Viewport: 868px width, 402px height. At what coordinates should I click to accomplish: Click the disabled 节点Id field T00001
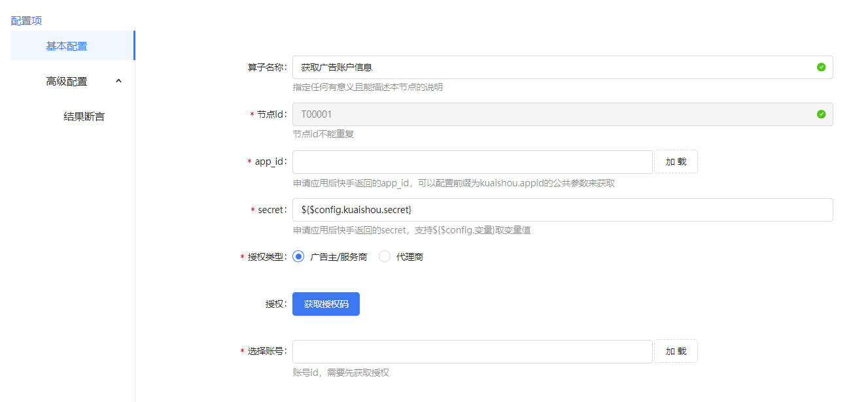click(x=549, y=114)
